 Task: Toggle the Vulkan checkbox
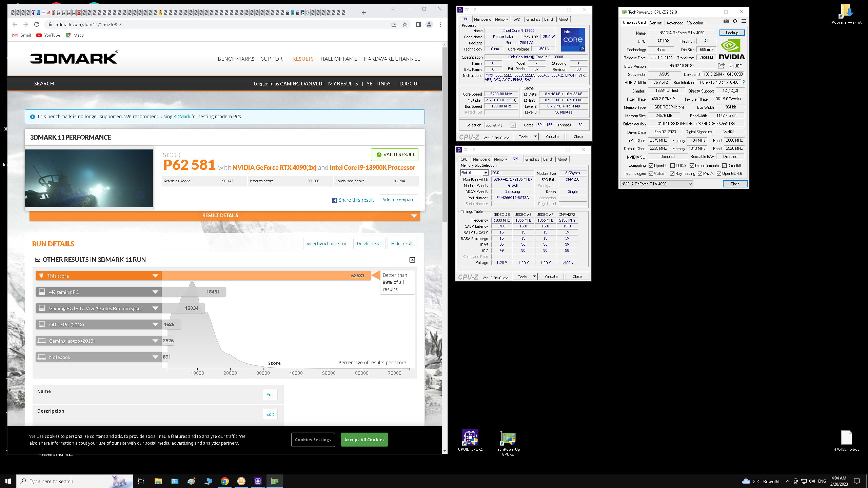[x=651, y=174]
